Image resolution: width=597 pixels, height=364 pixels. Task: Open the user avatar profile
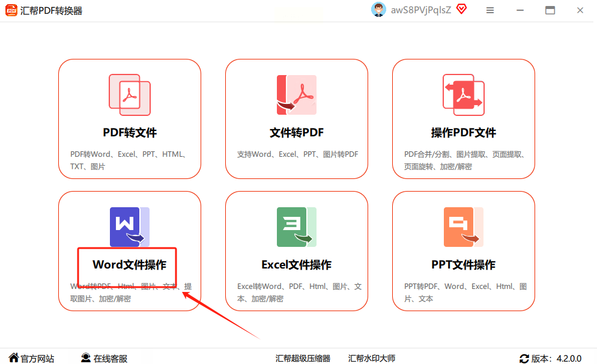tap(378, 10)
